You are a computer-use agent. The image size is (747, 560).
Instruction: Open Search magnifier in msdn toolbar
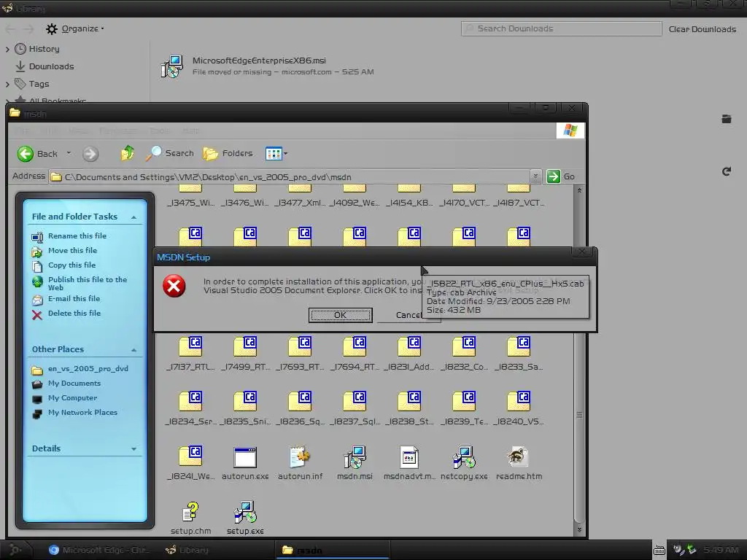(153, 153)
